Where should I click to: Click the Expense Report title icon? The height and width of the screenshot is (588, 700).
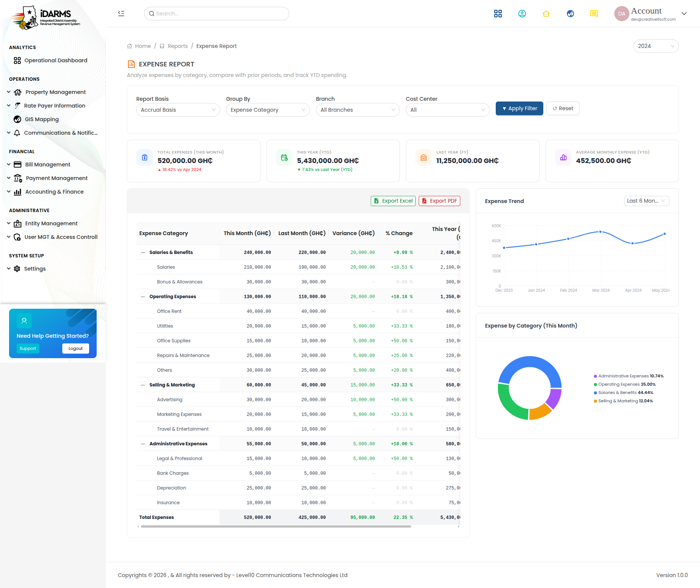click(x=131, y=64)
